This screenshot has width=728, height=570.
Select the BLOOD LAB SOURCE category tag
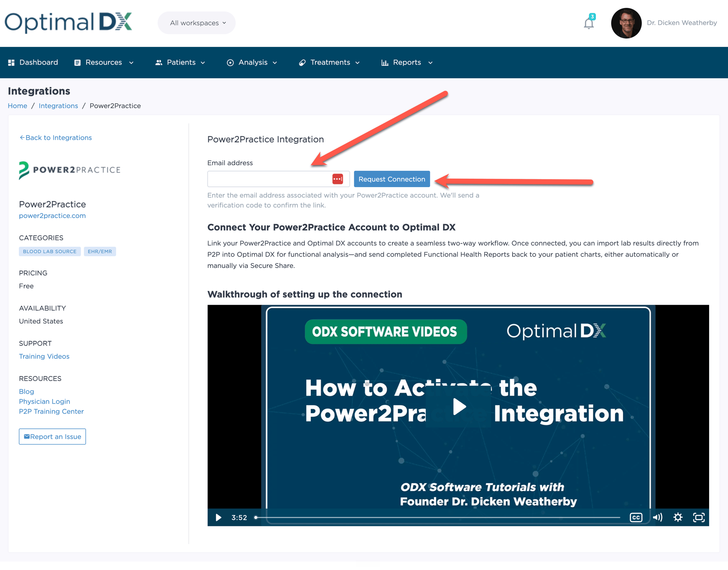[x=50, y=252]
